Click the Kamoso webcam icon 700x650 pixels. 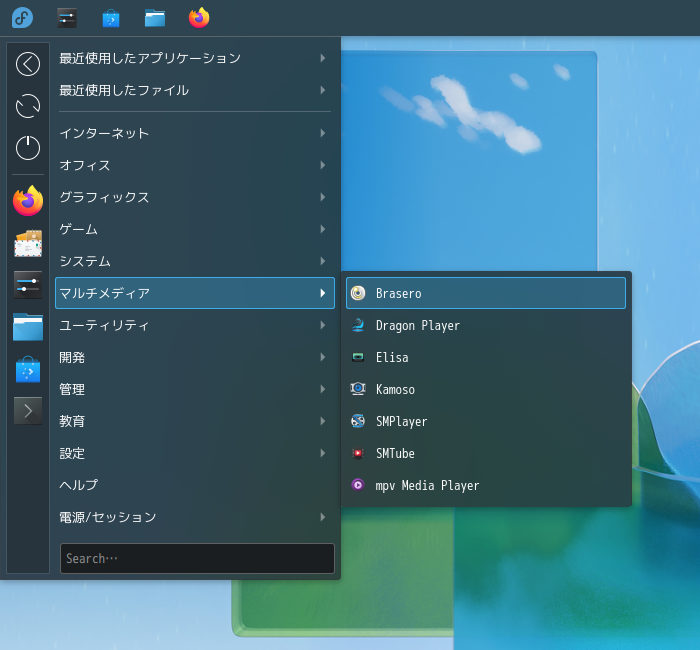[x=358, y=389]
